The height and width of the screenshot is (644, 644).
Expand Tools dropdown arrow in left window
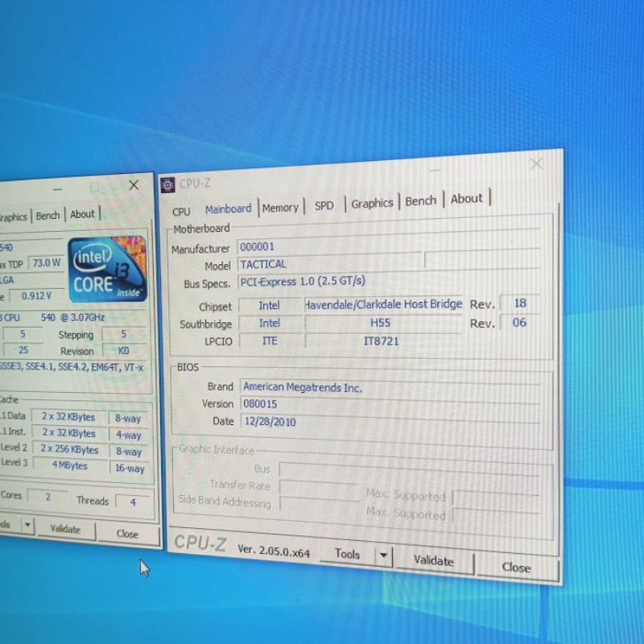tap(27, 525)
